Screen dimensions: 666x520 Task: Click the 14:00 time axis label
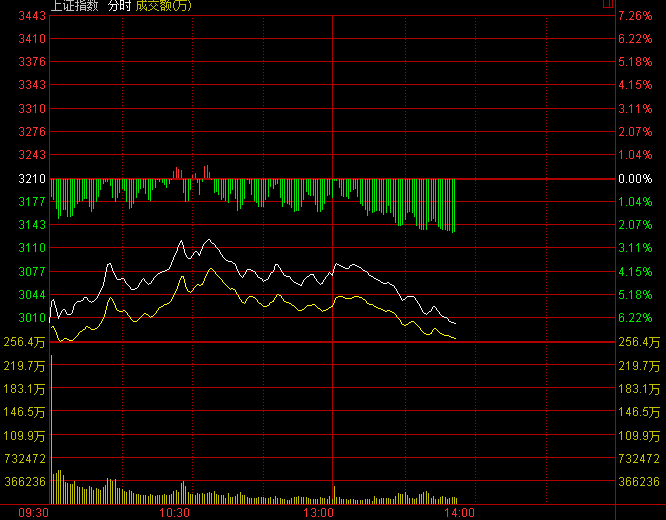459,512
